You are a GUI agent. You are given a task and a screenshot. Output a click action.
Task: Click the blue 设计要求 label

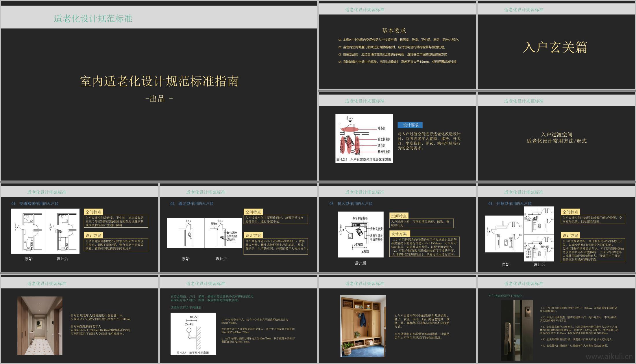coord(410,125)
